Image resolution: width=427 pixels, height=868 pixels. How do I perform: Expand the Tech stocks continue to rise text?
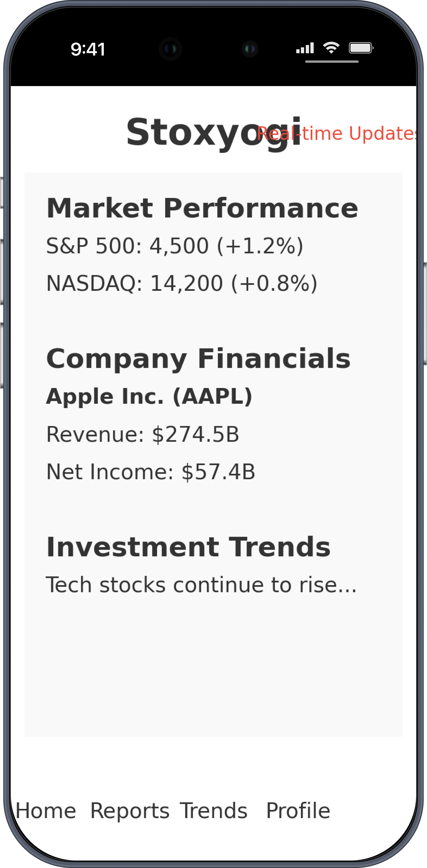click(201, 584)
